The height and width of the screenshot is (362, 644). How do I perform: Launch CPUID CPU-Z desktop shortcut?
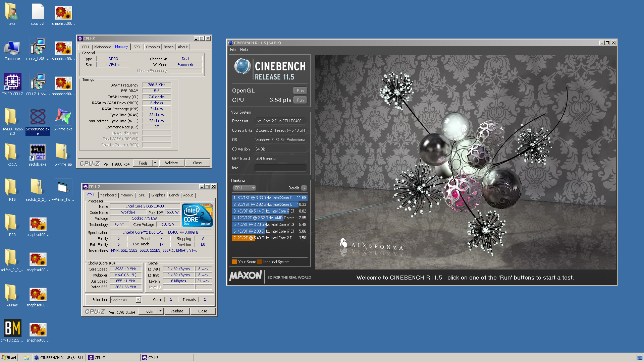(x=12, y=84)
